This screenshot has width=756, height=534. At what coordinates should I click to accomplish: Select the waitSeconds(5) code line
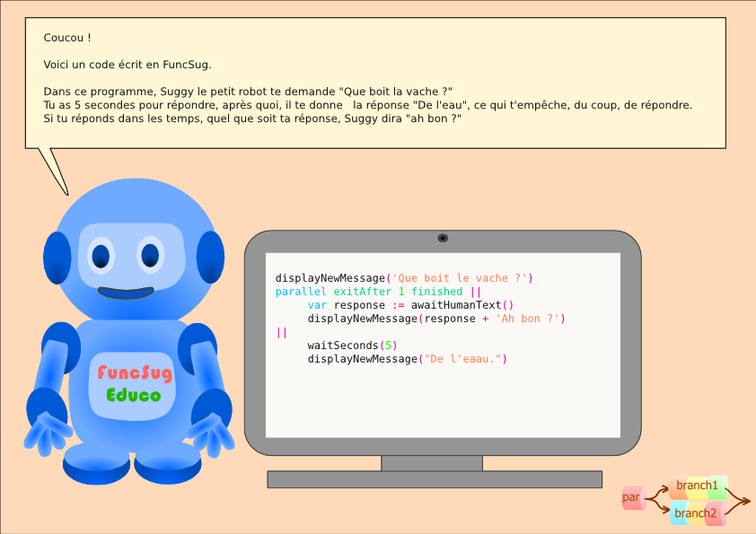352,345
